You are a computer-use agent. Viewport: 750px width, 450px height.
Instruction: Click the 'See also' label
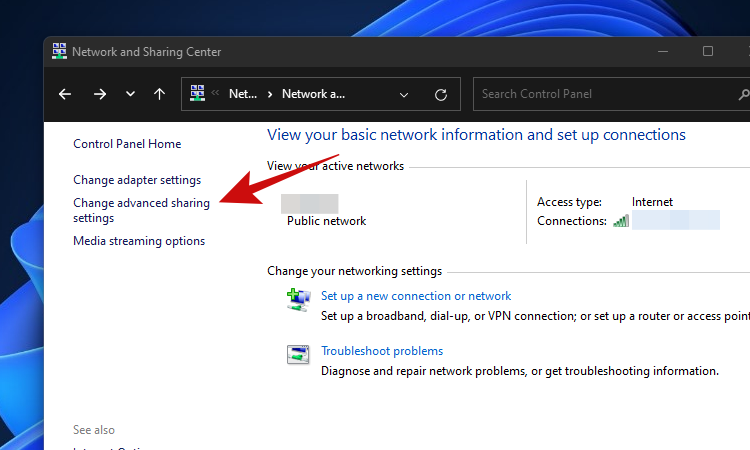94,430
